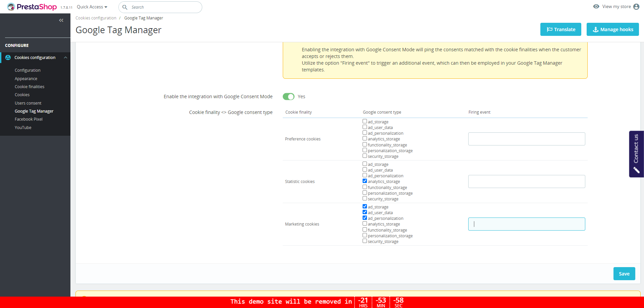
Task: Focus Firing event field for Statistic cookies
Action: pos(527,181)
